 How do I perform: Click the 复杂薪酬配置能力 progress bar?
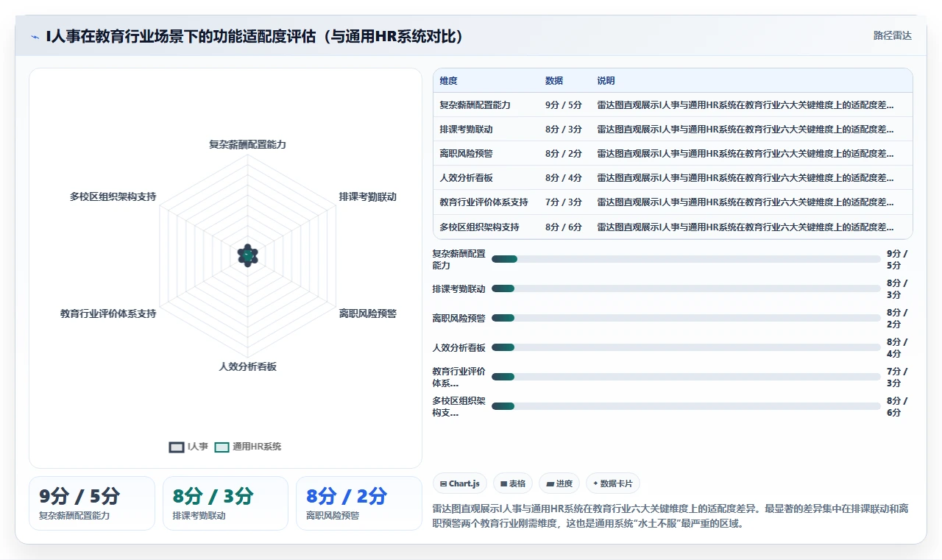click(x=686, y=259)
